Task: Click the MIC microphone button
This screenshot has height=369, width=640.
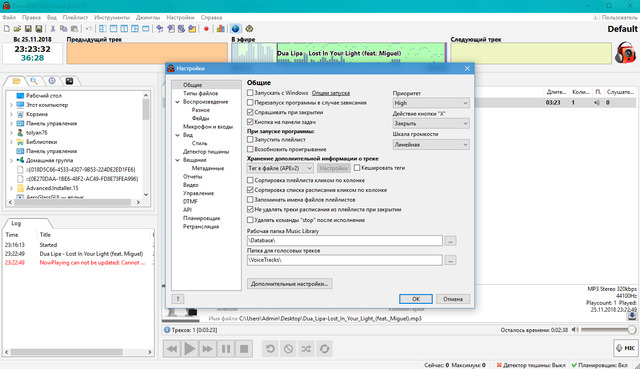Action: coord(625,348)
